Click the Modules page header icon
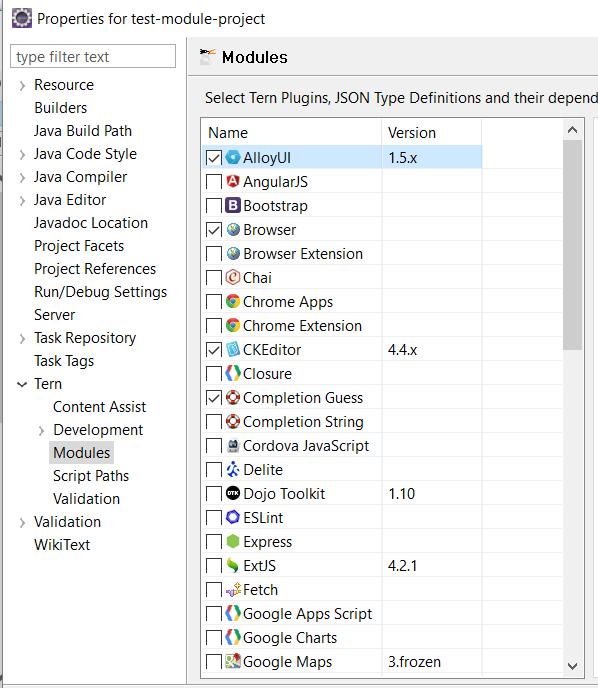The width and height of the screenshot is (598, 688). pos(208,57)
